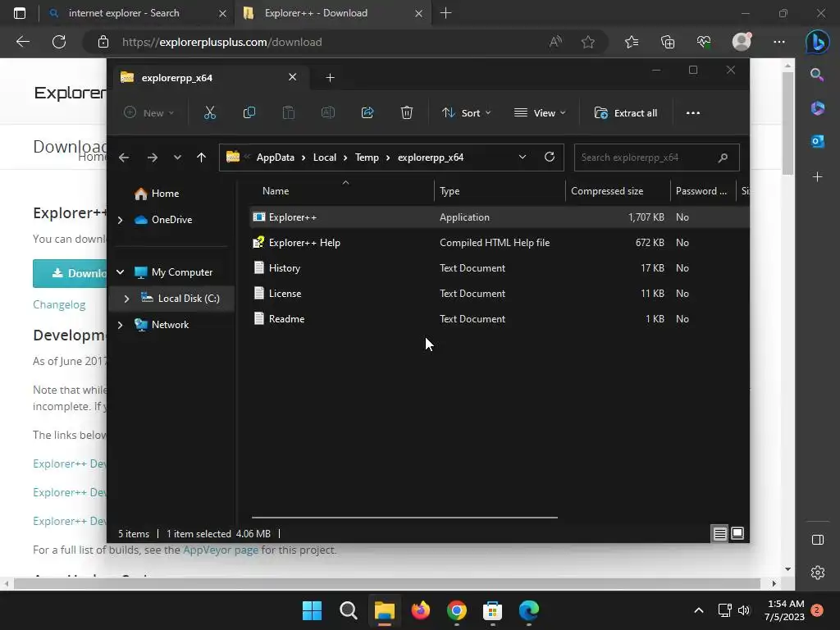Collapse My Computer tree node
This screenshot has width=840, height=630.
121,272
